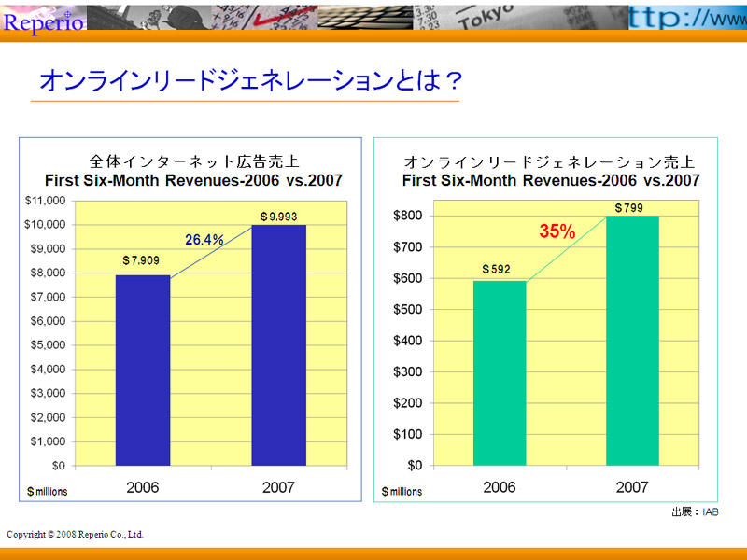Click the $ millions label under right chart
Screen dimensions: 747x560
click(402, 491)
